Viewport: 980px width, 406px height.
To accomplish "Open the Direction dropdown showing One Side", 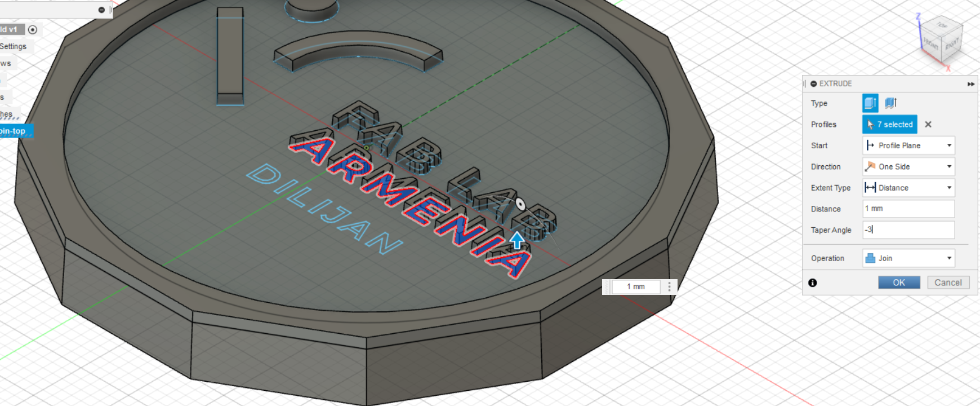I will (908, 166).
